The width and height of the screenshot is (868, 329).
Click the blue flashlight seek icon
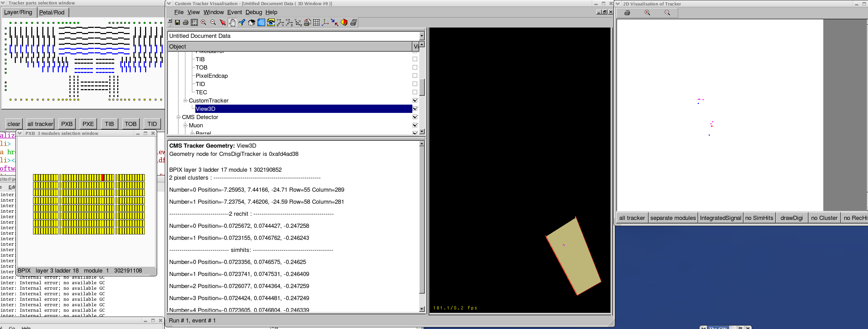242,23
